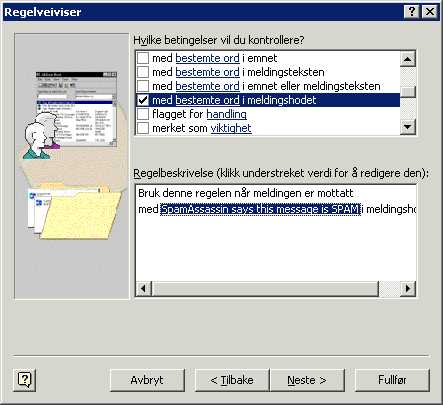Viewport: 443px width, 405px height.
Task: Click the wizard illustration image
Action: [x=72, y=166]
